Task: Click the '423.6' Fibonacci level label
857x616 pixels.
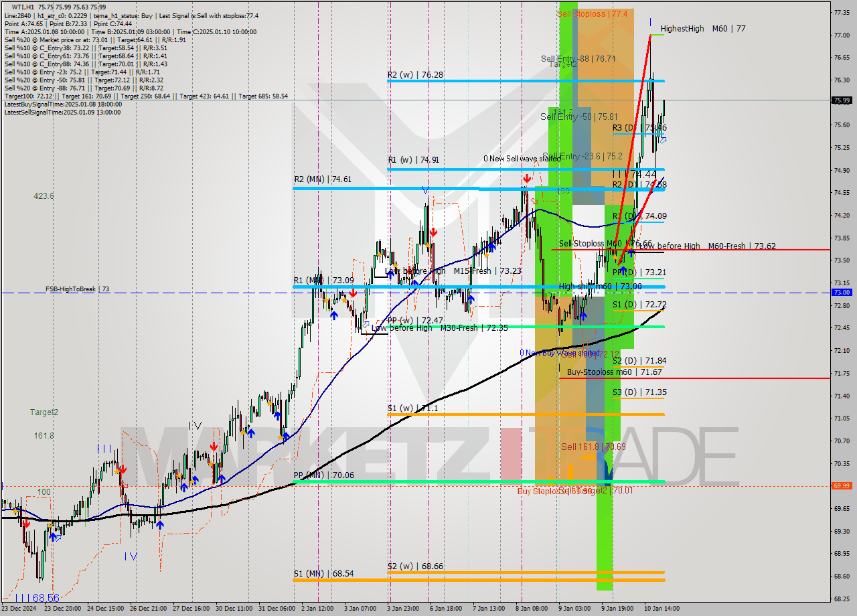Action: click(x=44, y=196)
